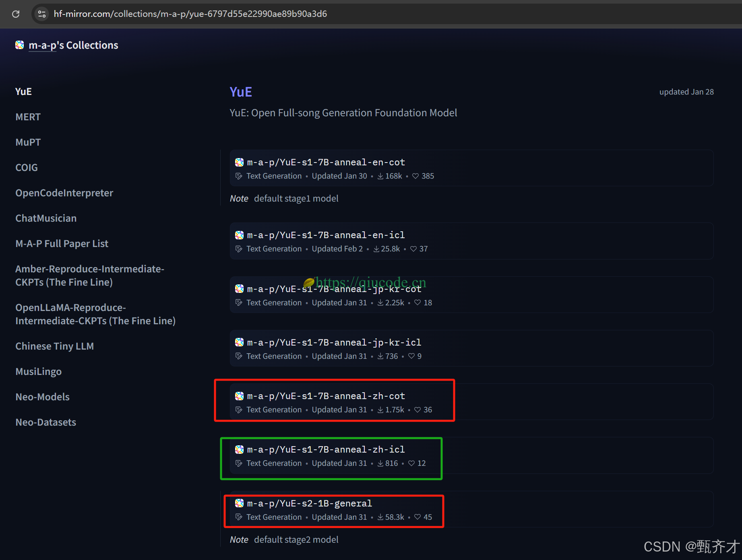Open site information icon in address bar
The width and height of the screenshot is (742, 560).
[42, 14]
